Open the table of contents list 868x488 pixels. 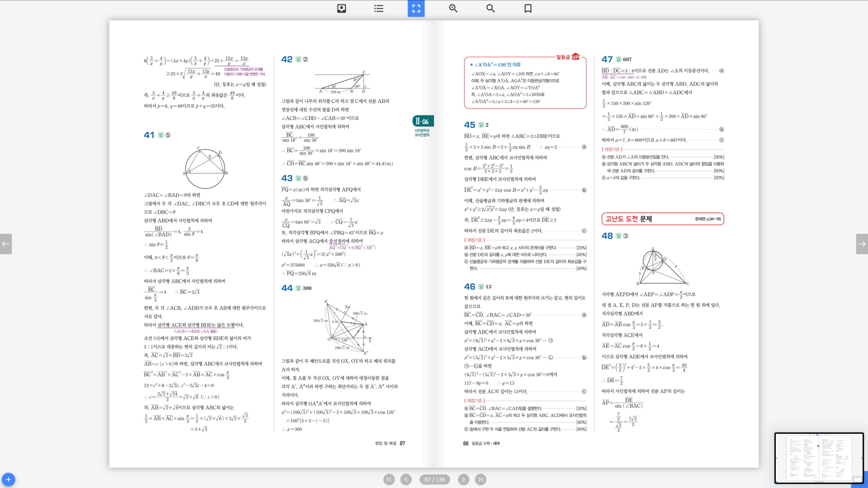pos(379,8)
